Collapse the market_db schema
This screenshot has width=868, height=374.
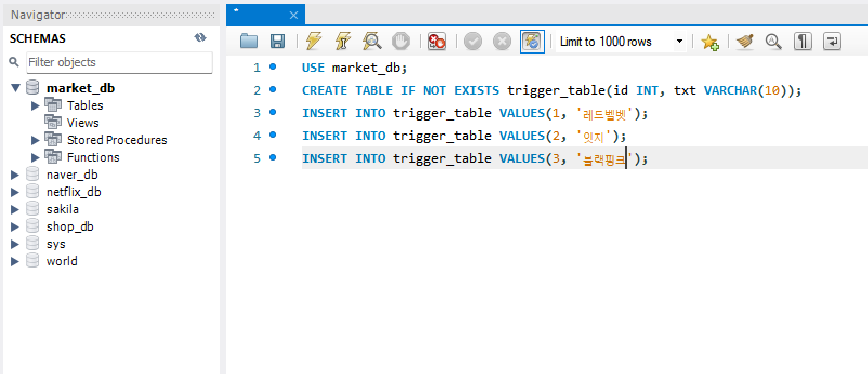point(16,88)
